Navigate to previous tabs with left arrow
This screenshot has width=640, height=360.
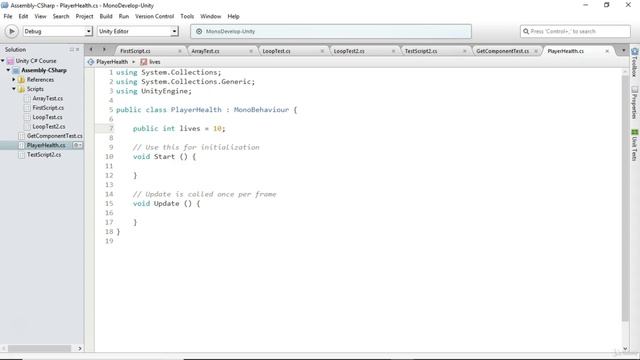91,50
